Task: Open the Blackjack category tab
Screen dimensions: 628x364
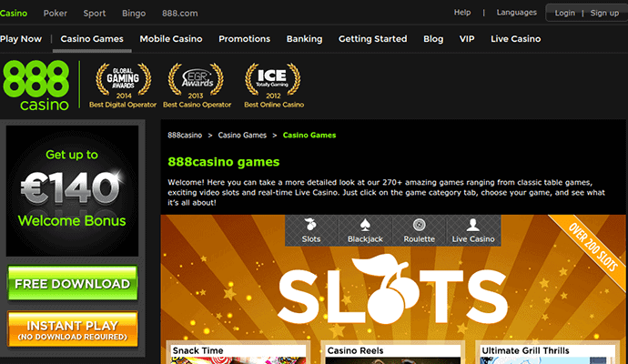Action: pyautogui.click(x=365, y=230)
